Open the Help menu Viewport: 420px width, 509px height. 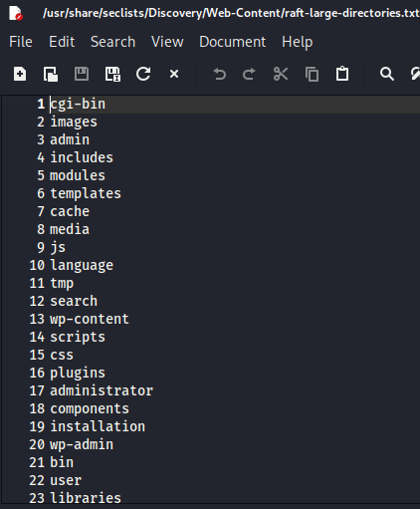(x=298, y=42)
